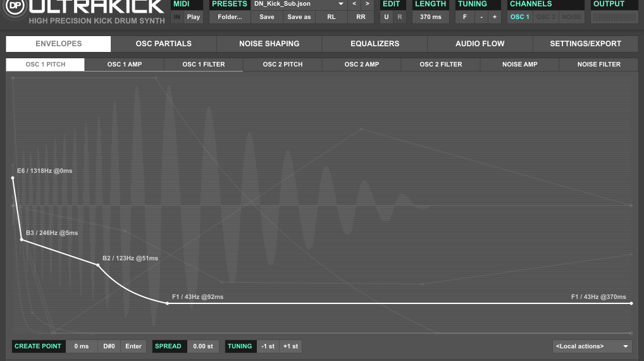
Task: Enable the OSC 2 channel
Action: (546, 16)
